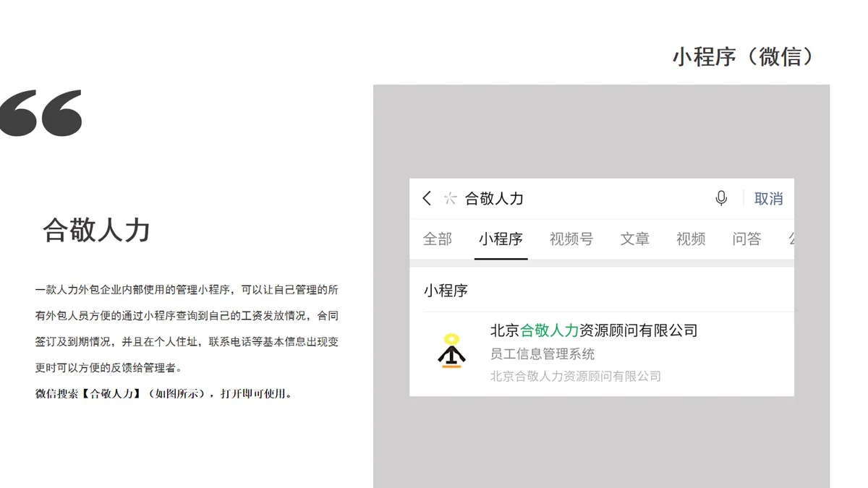Image resolution: width=868 pixels, height=488 pixels.
Task: Switch to the 全部 tab
Action: pos(438,239)
